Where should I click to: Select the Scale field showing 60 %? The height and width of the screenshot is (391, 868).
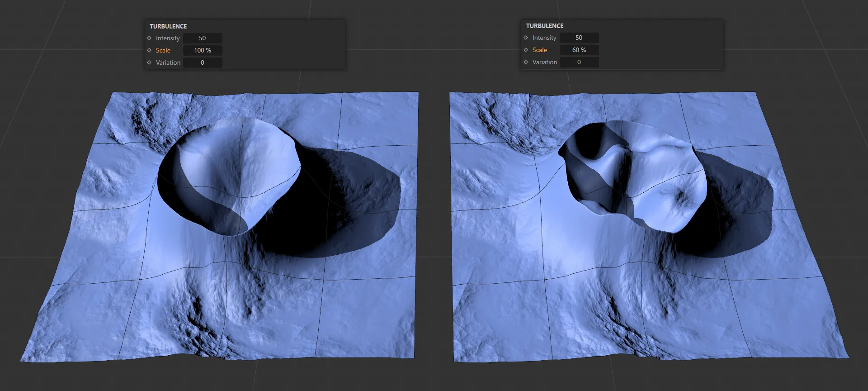coord(579,50)
